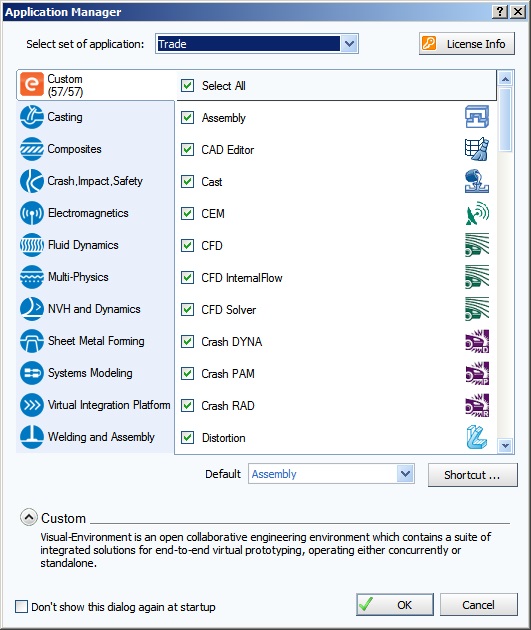Click the CEM satellite dish icon
531x630 pixels.
(x=477, y=213)
